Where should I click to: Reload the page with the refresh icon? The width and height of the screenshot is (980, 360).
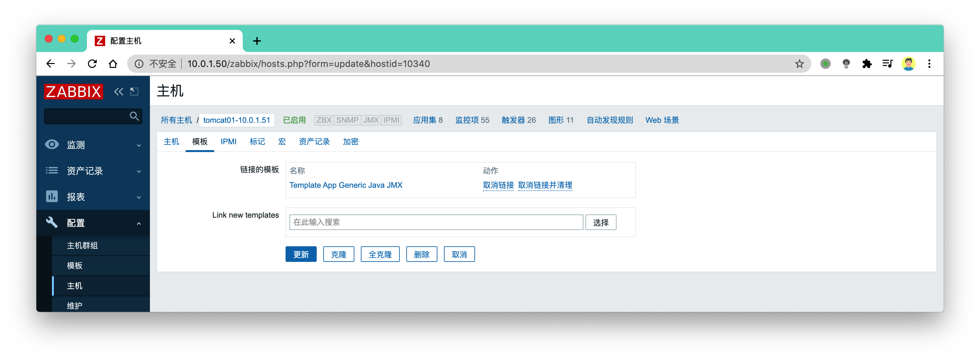pyautogui.click(x=92, y=64)
